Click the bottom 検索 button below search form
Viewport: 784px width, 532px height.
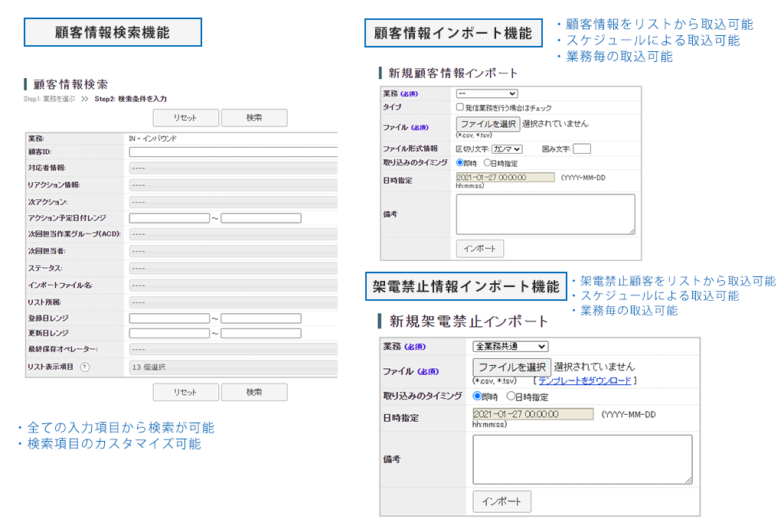click(x=254, y=393)
